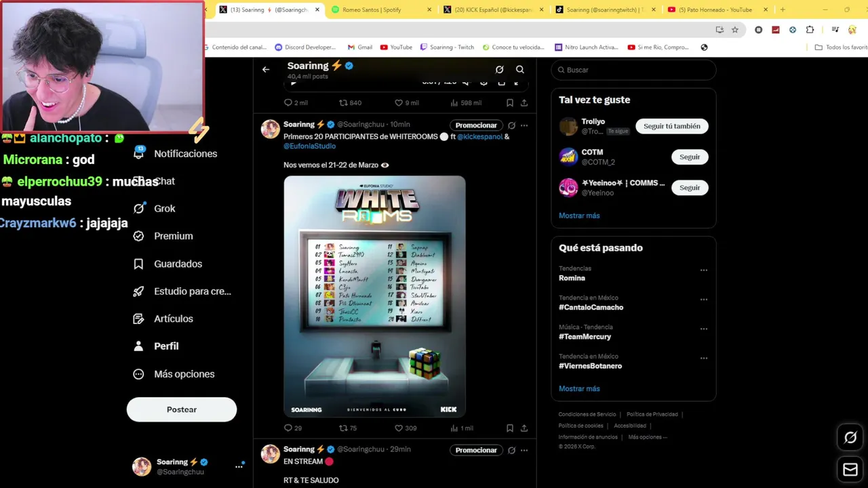Screen dimensions: 868x488
Task: Open the @kickespanol mention link
Action: click(x=479, y=136)
